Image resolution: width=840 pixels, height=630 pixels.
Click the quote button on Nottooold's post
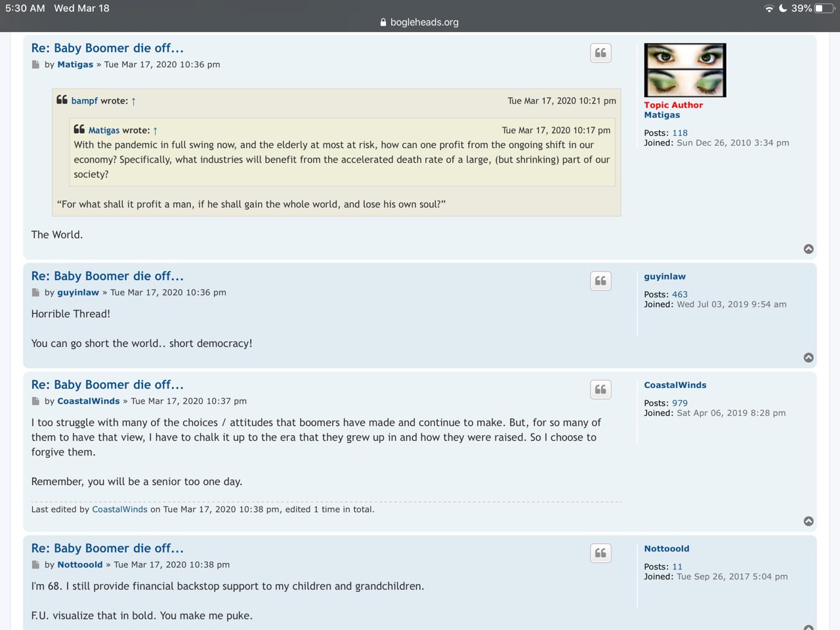pyautogui.click(x=600, y=553)
